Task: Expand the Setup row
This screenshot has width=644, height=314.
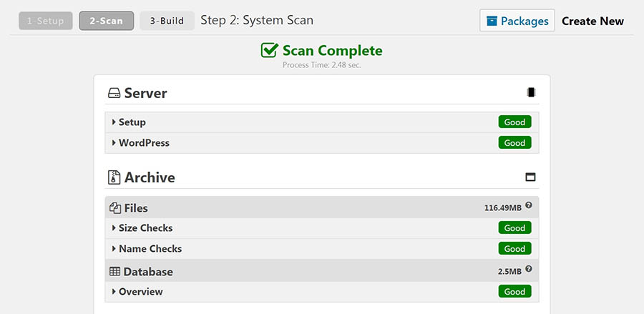Action: click(321, 122)
